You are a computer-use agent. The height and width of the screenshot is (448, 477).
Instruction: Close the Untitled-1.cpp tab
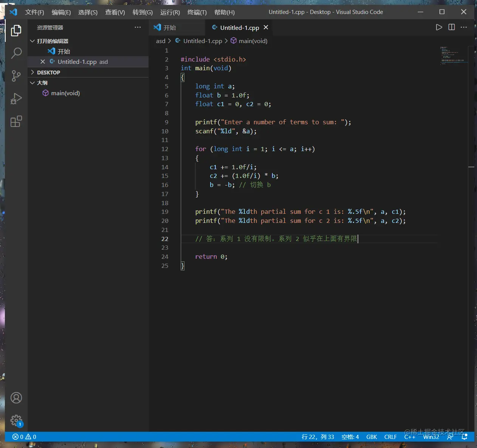pos(266,28)
